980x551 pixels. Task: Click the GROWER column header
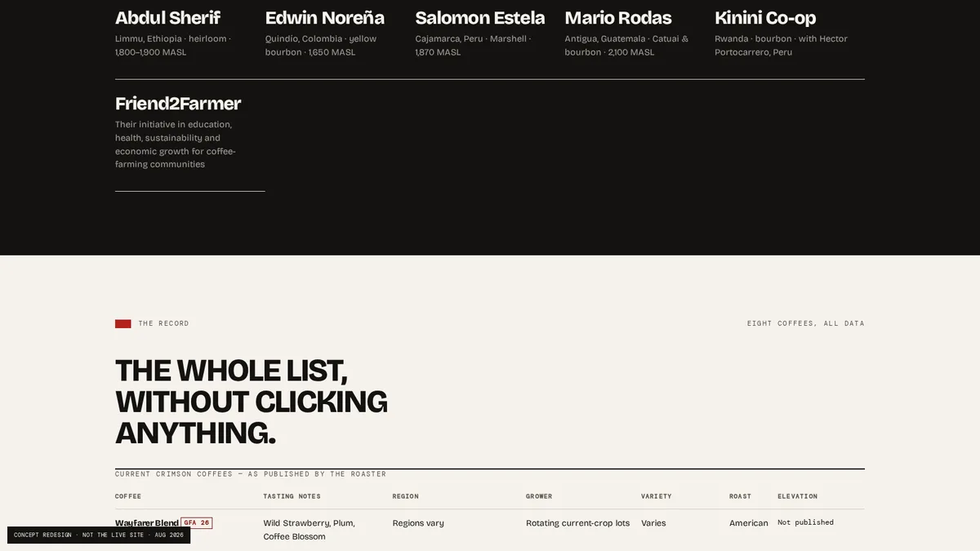[539, 496]
